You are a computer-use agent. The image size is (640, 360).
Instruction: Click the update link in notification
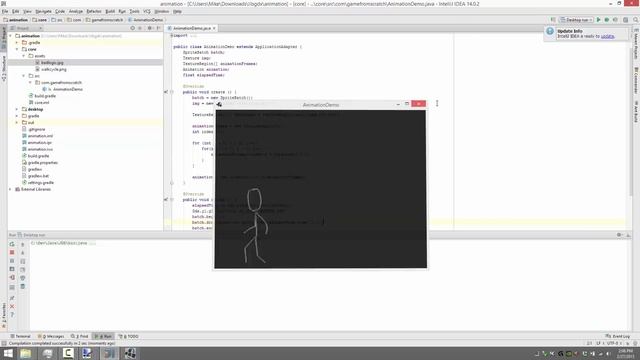click(x=607, y=36)
